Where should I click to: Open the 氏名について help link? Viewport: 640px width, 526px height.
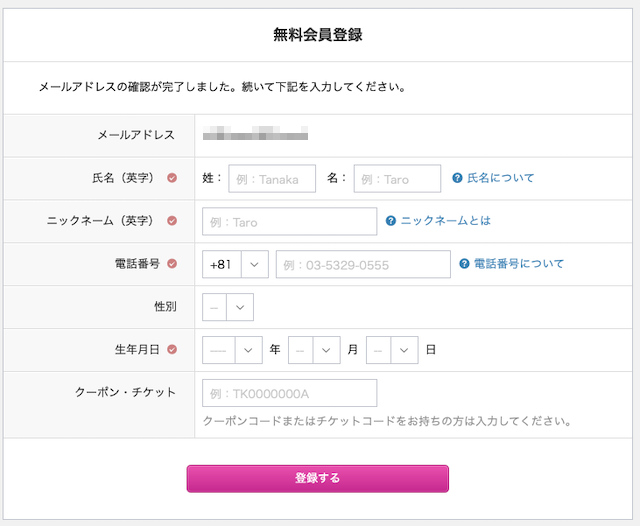point(500,178)
